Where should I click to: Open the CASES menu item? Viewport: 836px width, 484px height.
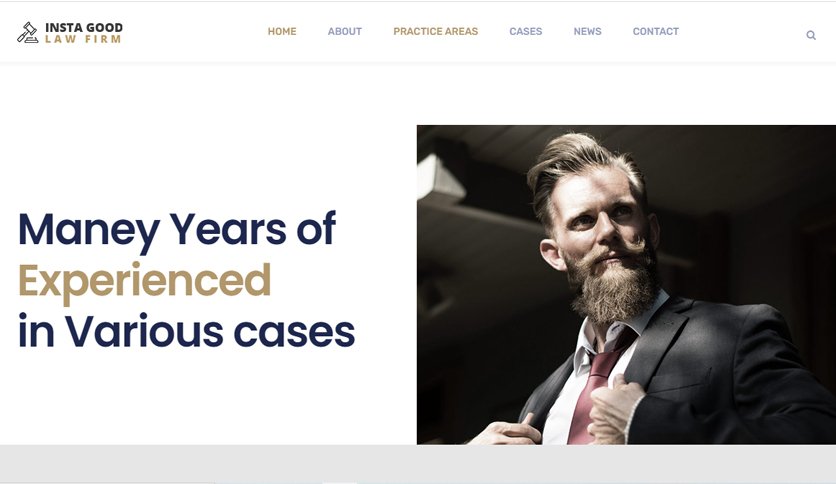tap(526, 31)
